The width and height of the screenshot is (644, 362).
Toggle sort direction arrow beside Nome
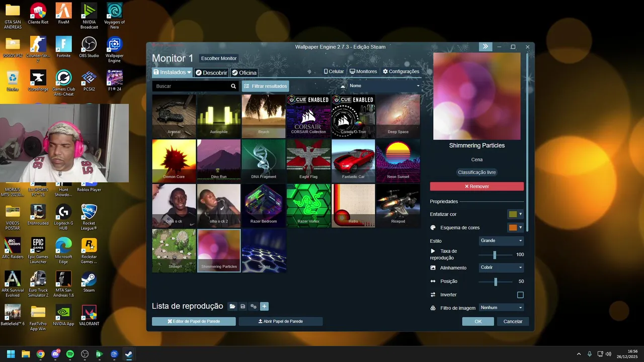pyautogui.click(x=343, y=86)
